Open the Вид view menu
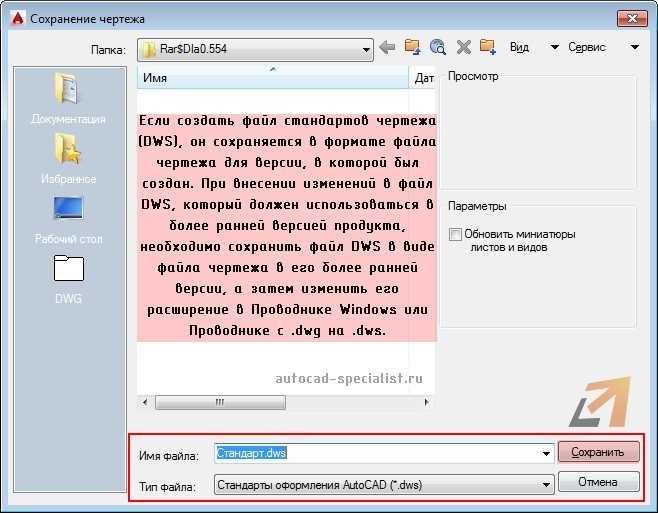Viewport: 658px width, 513px height. pos(534,47)
